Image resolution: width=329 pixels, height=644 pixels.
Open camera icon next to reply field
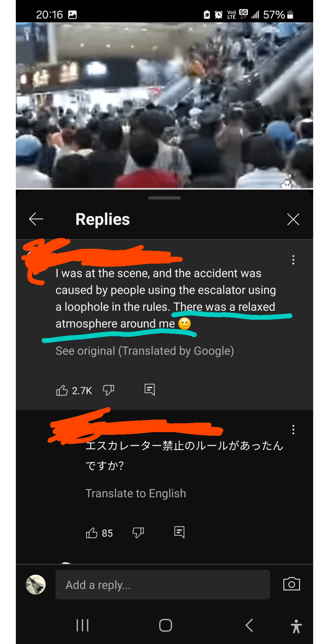pos(292,584)
